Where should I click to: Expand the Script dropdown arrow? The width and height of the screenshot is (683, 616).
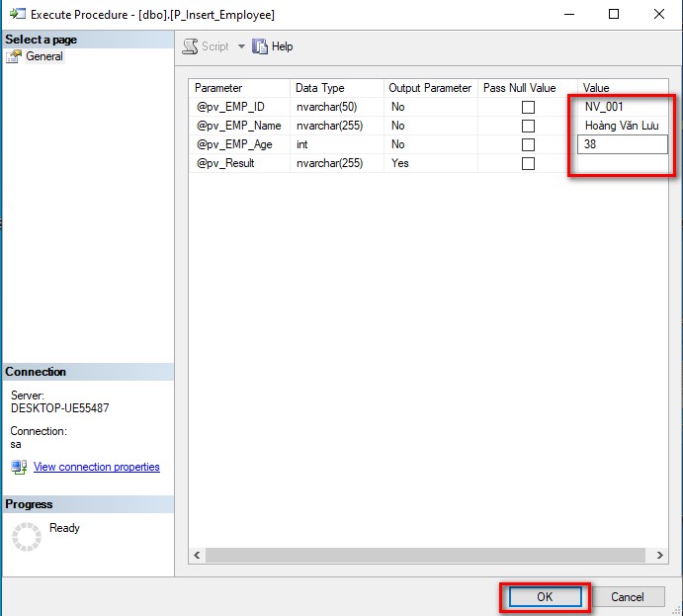241,46
